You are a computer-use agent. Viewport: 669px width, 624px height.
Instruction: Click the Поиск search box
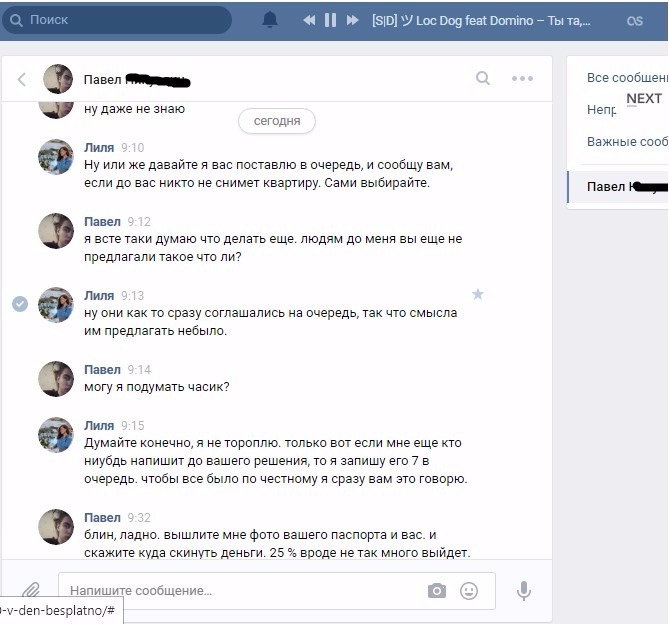coord(117,20)
